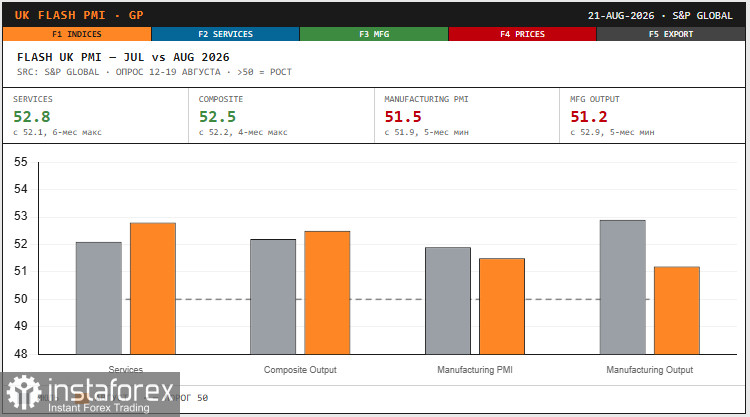Click the 'с 52.2, 4-мес макс' note
This screenshot has height=417, width=750.
click(x=243, y=132)
